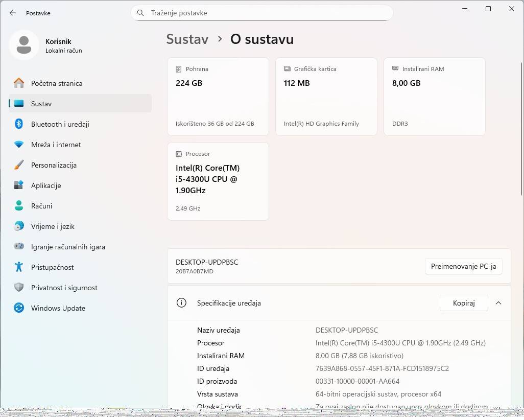Screen dimensions: 524x420
Task: Select the Personalizacija paintbrush icon
Action: tap(19, 165)
